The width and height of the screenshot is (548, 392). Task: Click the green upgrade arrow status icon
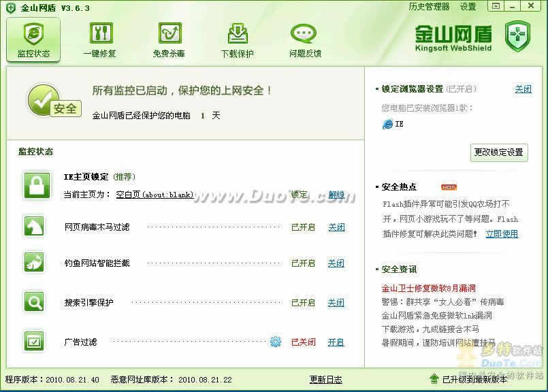434,379
